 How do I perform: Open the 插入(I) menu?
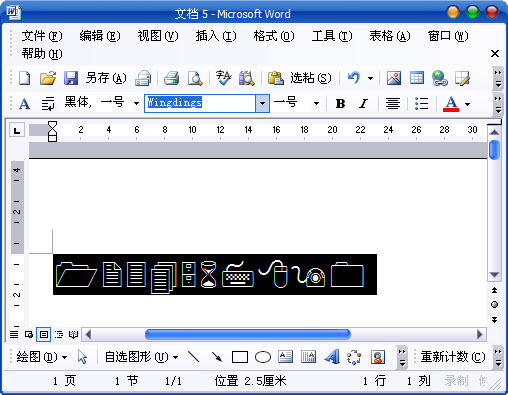click(216, 36)
